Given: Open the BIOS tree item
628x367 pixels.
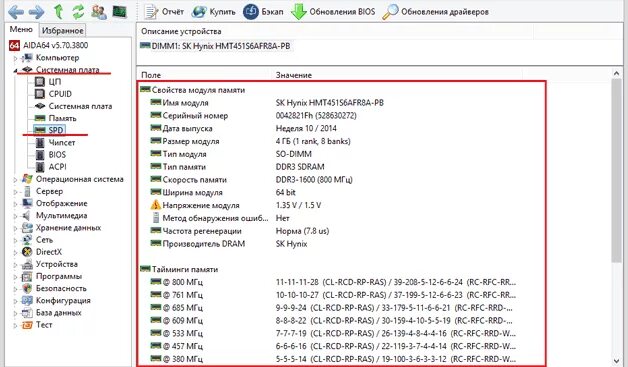Looking at the screenshot, I should [x=50, y=155].
